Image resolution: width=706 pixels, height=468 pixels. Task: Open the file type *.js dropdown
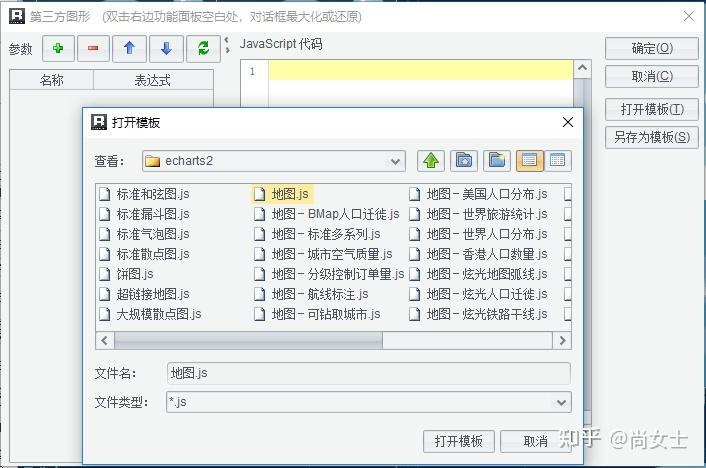[x=369, y=402]
